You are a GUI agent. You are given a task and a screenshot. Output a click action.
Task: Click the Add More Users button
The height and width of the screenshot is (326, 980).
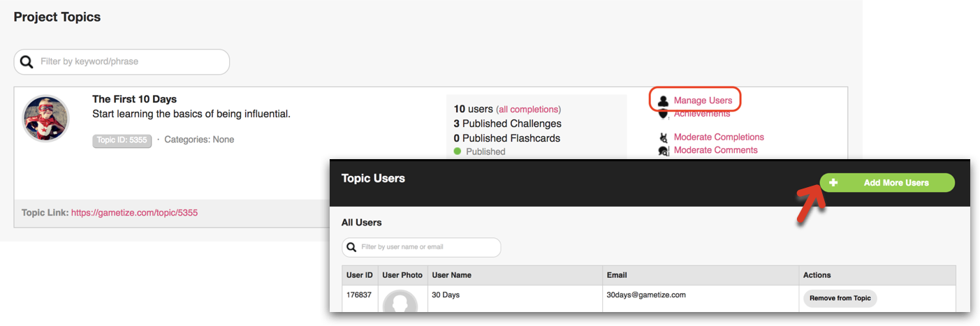[887, 183]
